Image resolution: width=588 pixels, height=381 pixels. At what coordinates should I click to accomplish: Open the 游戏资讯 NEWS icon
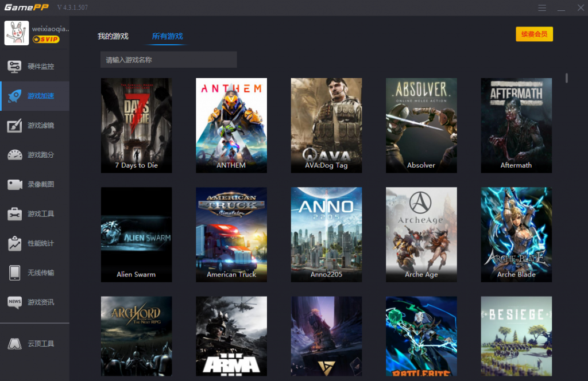pyautogui.click(x=14, y=302)
